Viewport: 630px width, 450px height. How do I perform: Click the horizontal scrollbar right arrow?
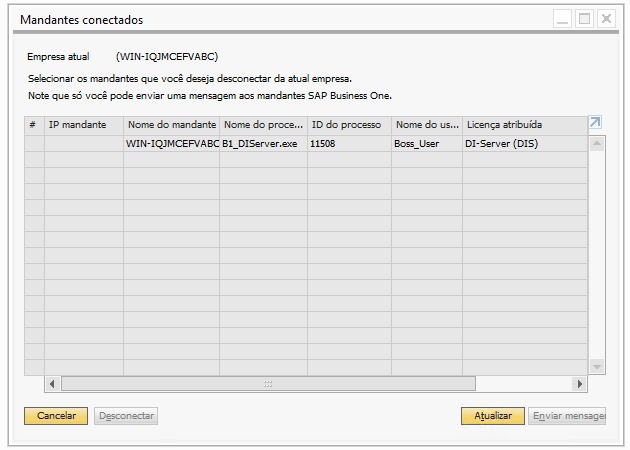(x=579, y=384)
